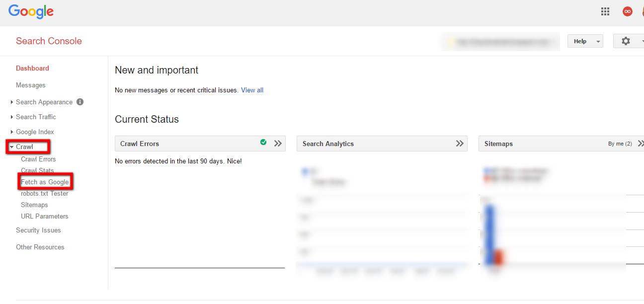Click the Search Analytics card header
The width and height of the screenshot is (644, 304).
point(382,144)
